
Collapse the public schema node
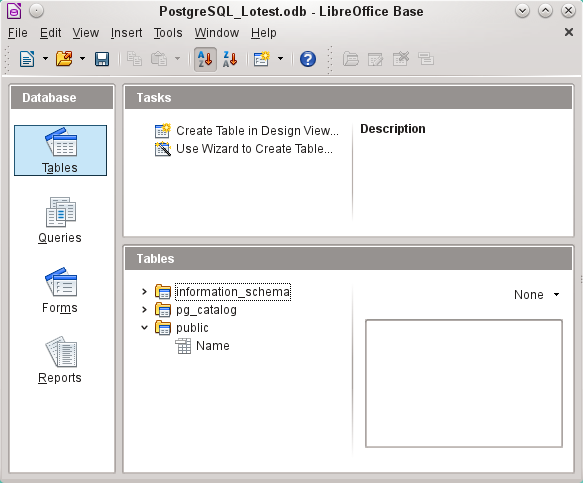(x=145, y=328)
